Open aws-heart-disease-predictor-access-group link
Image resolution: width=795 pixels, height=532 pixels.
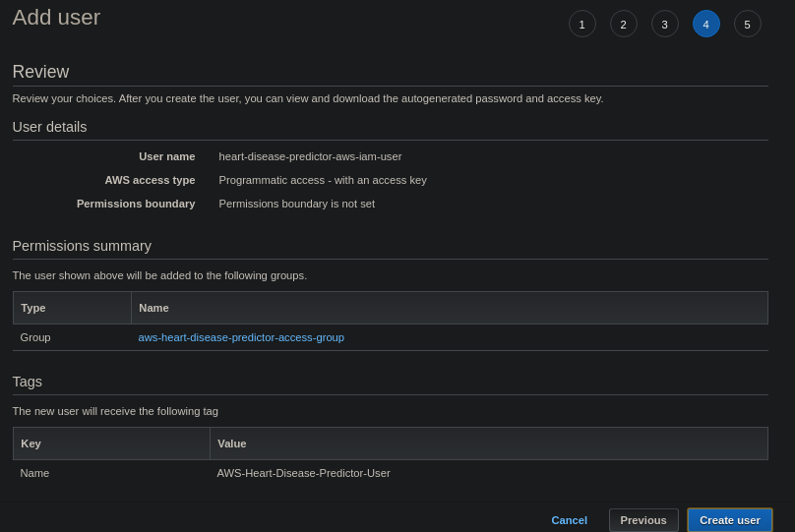pos(241,337)
